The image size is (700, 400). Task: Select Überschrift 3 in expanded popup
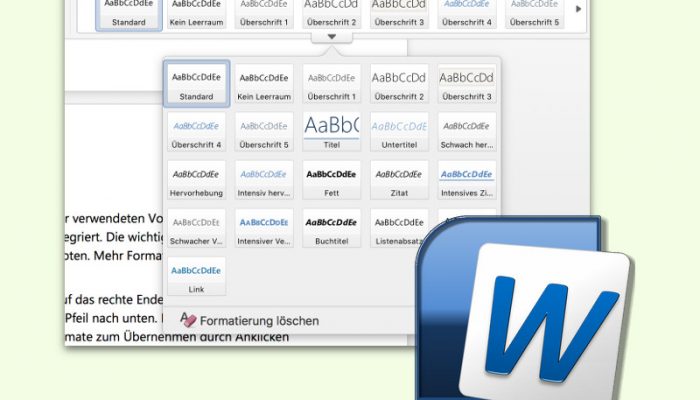467,84
